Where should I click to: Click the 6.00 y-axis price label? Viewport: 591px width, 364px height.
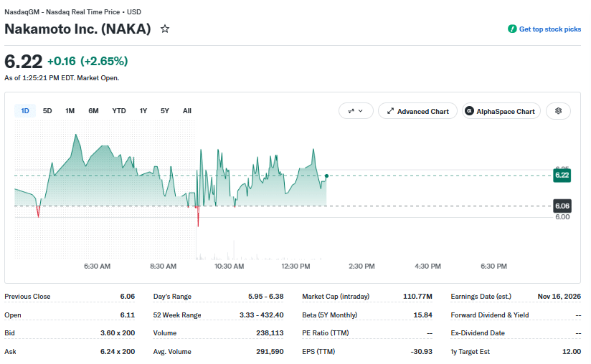tap(563, 217)
